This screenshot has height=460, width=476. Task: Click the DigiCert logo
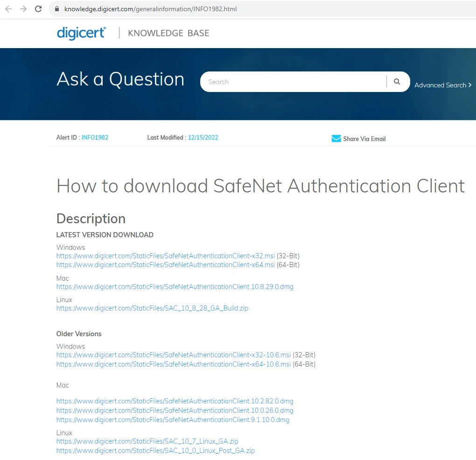[81, 33]
